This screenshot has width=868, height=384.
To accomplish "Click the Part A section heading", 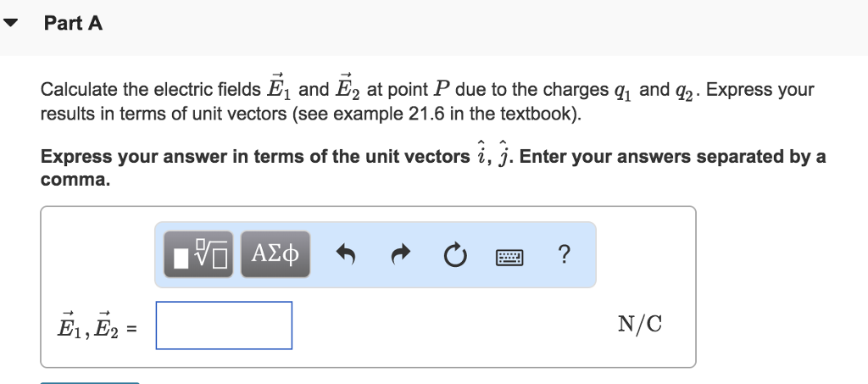I will coord(73,25).
